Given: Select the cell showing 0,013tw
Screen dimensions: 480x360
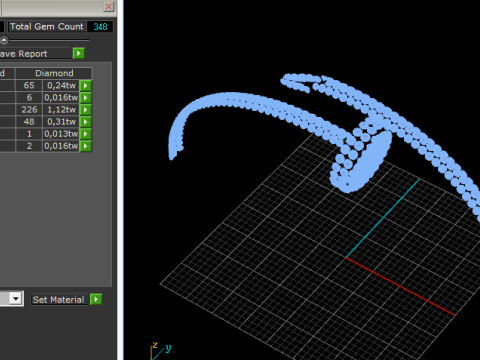Looking at the screenshot, I should [61, 134].
